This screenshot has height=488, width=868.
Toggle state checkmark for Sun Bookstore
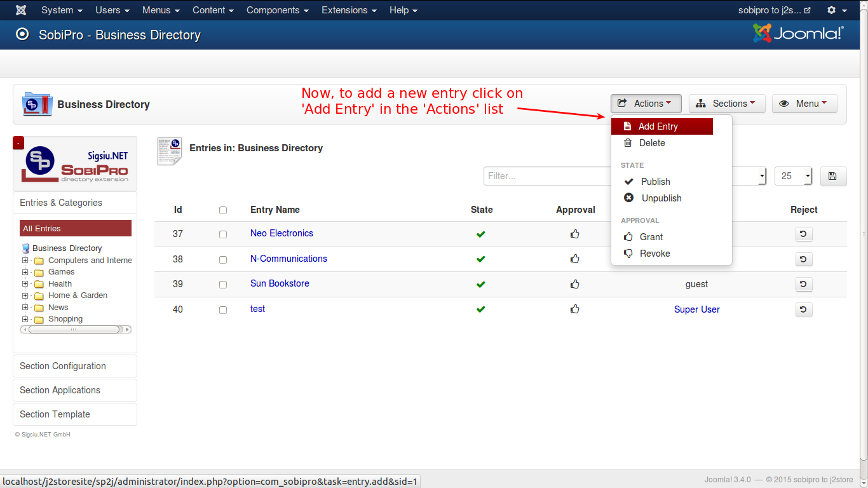481,284
